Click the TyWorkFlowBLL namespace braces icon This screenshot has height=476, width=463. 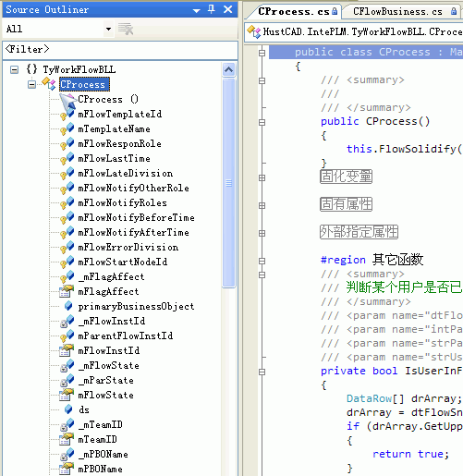coord(31,69)
